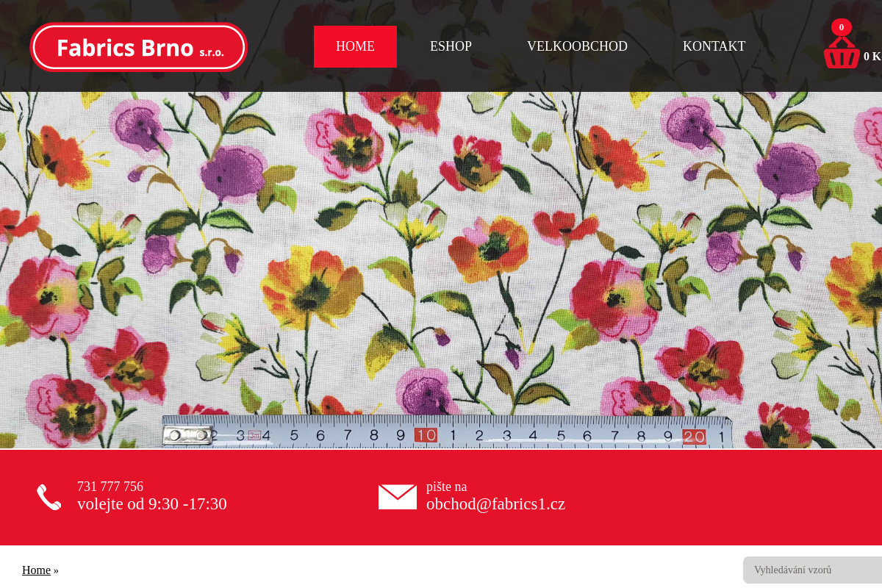The height and width of the screenshot is (588, 882).
Task: Call the number 731 777 756
Action: (110, 486)
